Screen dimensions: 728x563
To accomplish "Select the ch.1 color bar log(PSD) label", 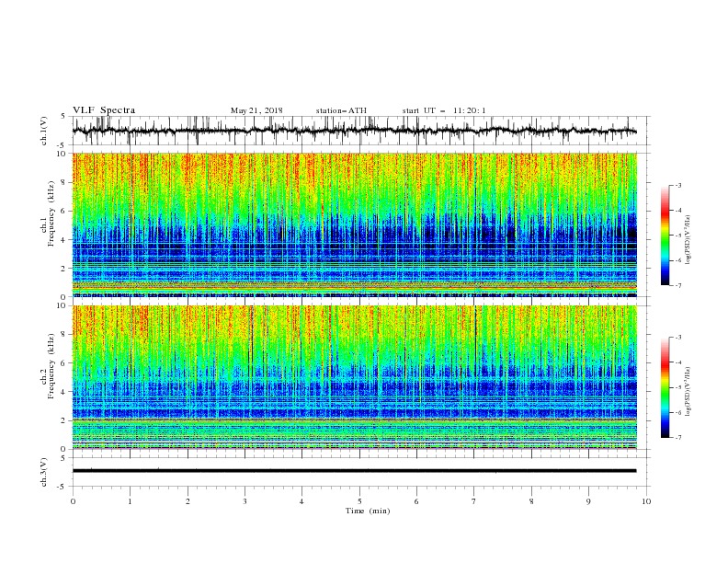I will point(688,240).
